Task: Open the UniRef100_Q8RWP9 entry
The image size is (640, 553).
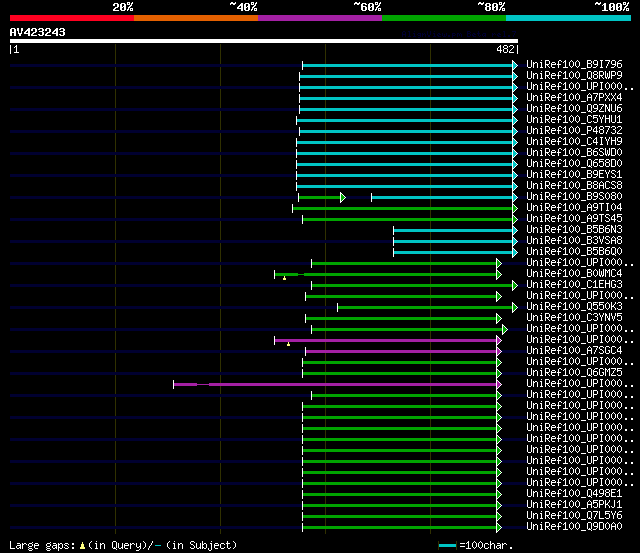Action: point(574,76)
